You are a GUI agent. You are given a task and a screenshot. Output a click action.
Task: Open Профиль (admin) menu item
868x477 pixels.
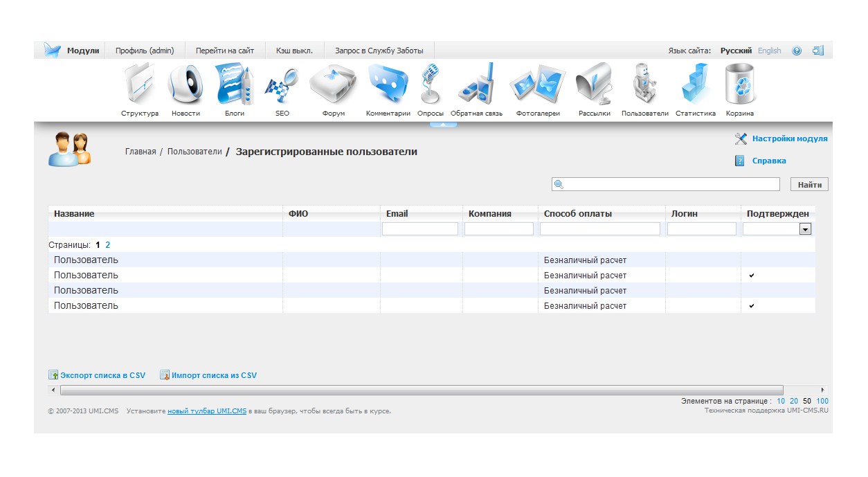(145, 51)
